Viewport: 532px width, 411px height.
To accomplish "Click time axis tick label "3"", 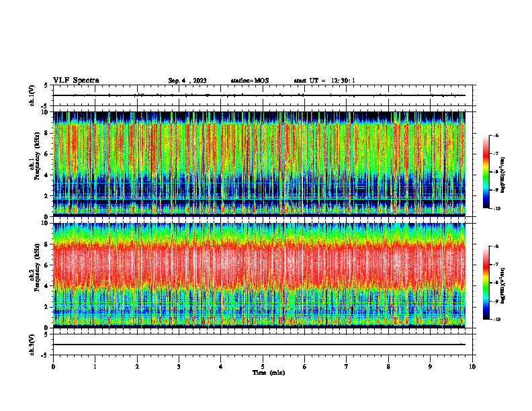I will point(179,367).
